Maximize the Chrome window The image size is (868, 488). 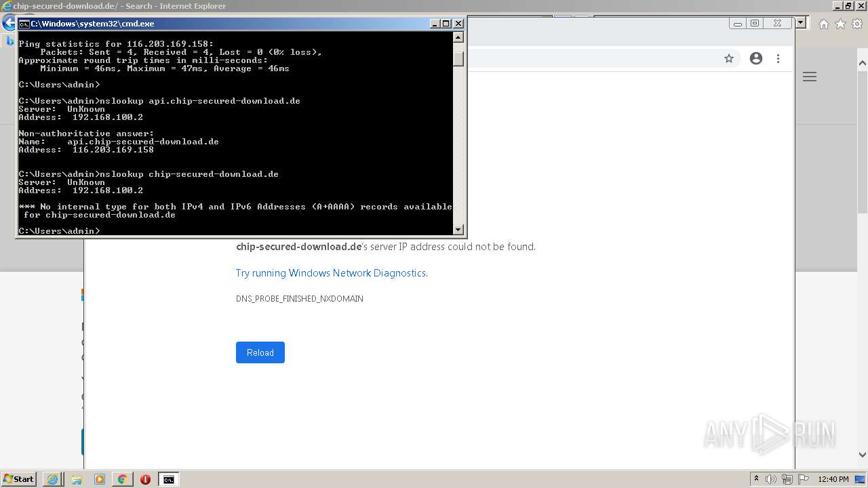coord(755,23)
